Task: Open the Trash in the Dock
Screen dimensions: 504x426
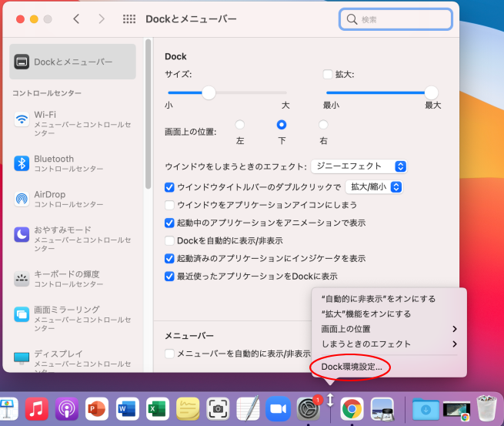Action: point(486,408)
